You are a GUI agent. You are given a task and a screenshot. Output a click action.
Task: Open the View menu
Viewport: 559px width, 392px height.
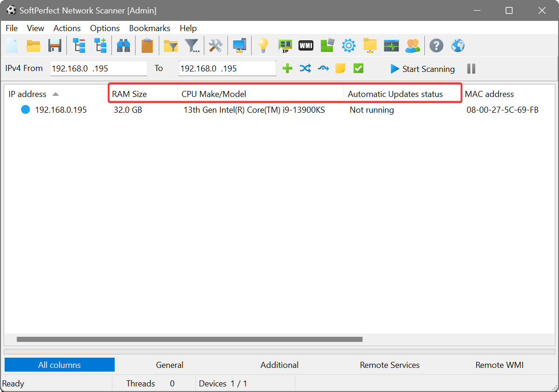tap(36, 28)
